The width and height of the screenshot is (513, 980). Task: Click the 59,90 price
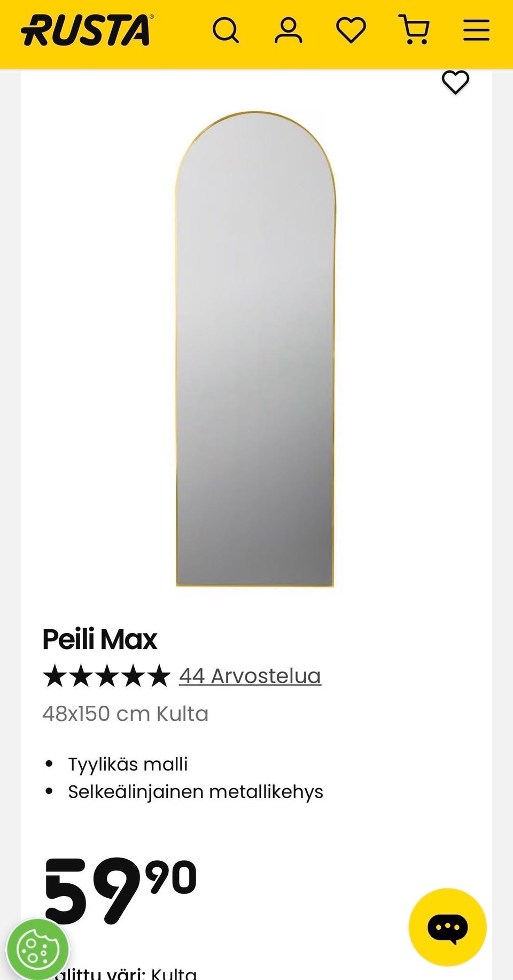pyautogui.click(x=120, y=890)
